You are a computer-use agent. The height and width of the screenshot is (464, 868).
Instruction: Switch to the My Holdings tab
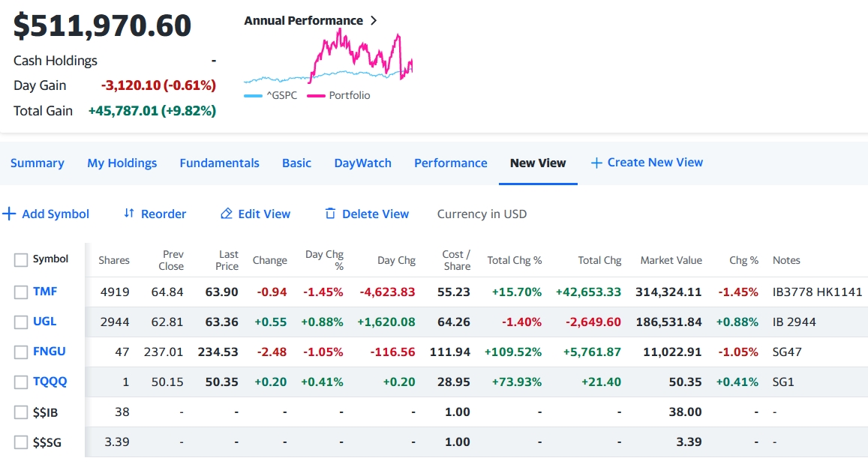click(x=122, y=163)
